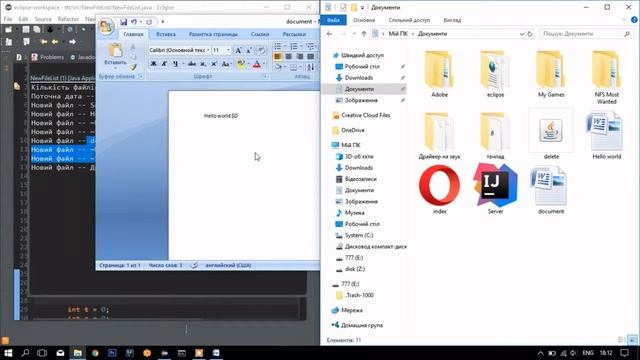This screenshot has width=640, height=360.
Task: Open the Ссылки tab in Word
Action: pyautogui.click(x=260, y=34)
